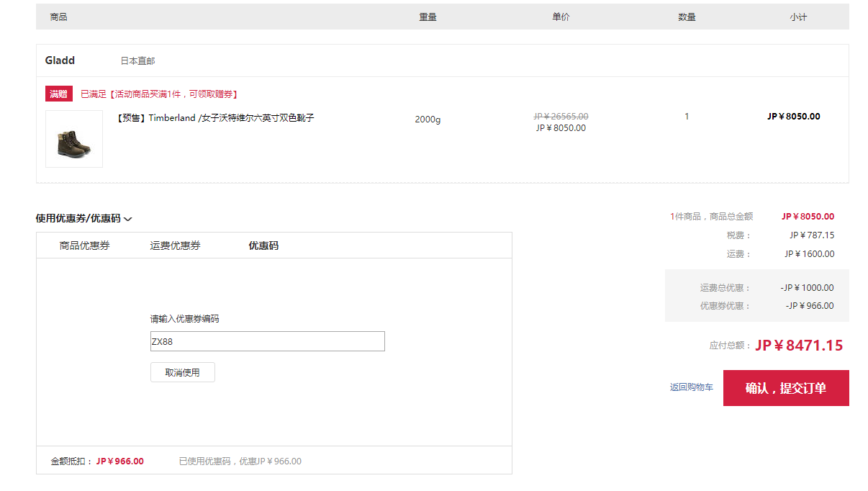The image size is (868, 491).
Task: Switch to the 商品优惠券 tab
Action: tap(84, 245)
